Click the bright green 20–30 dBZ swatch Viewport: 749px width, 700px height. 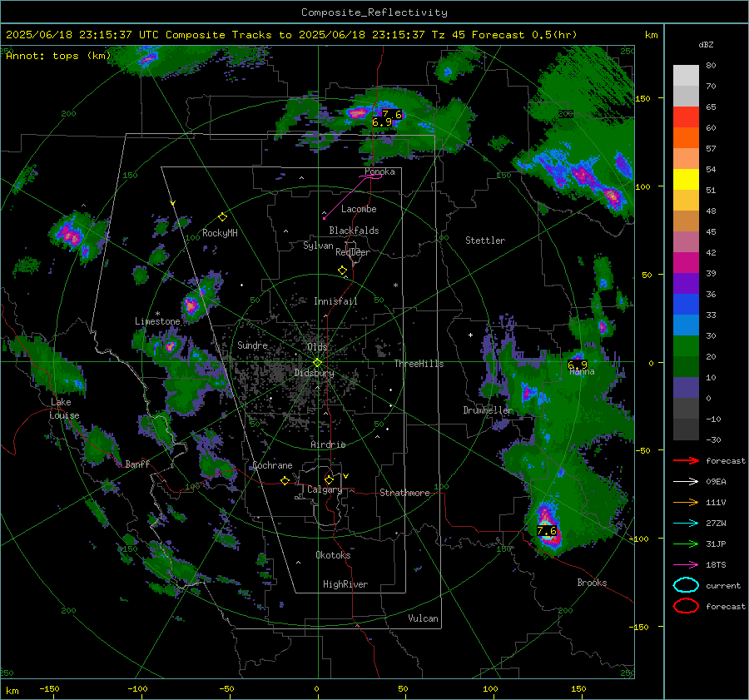coord(686,346)
